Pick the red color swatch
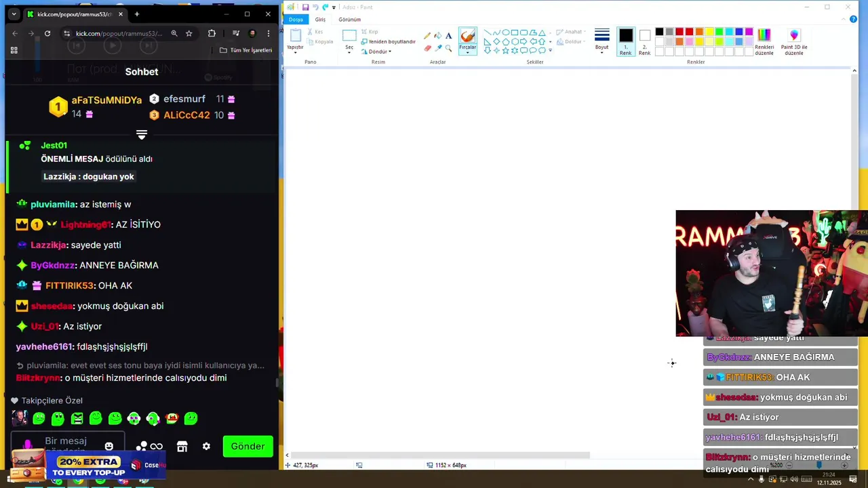 (x=689, y=32)
